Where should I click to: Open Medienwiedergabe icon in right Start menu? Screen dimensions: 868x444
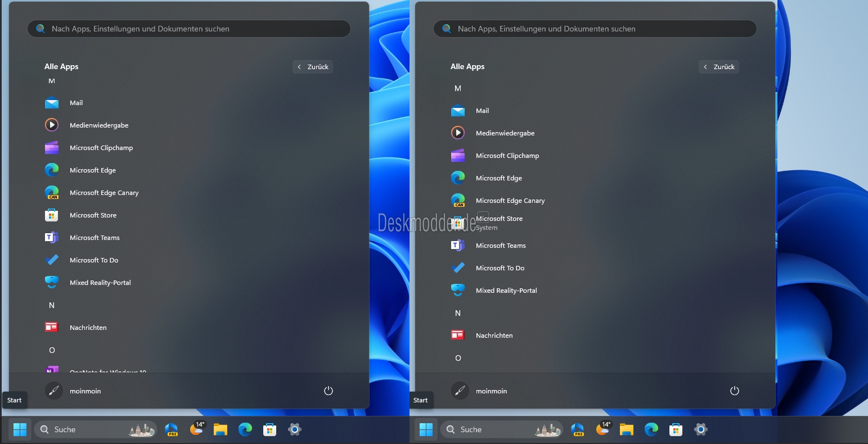click(x=458, y=133)
